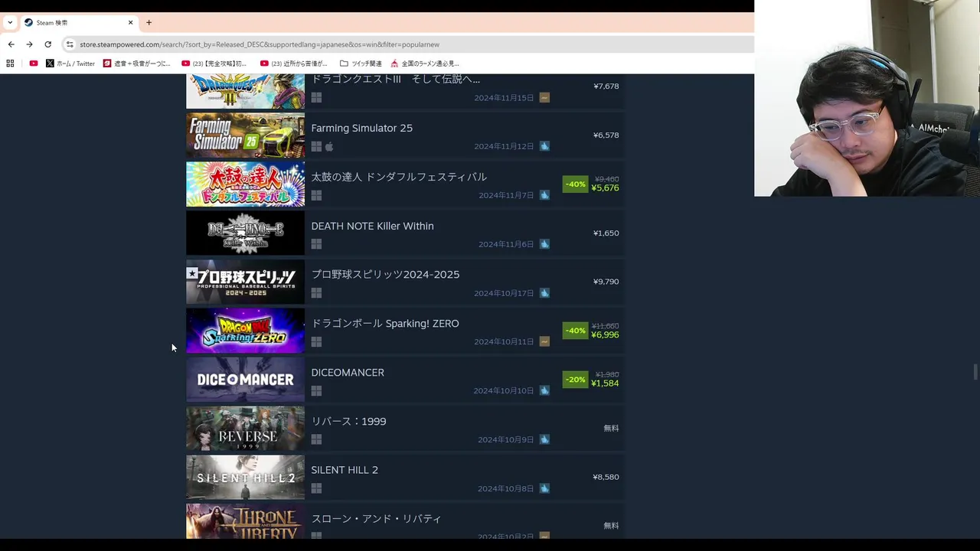The width and height of the screenshot is (980, 551).
Task: Click the ¥9,790 price
Action: (606, 282)
